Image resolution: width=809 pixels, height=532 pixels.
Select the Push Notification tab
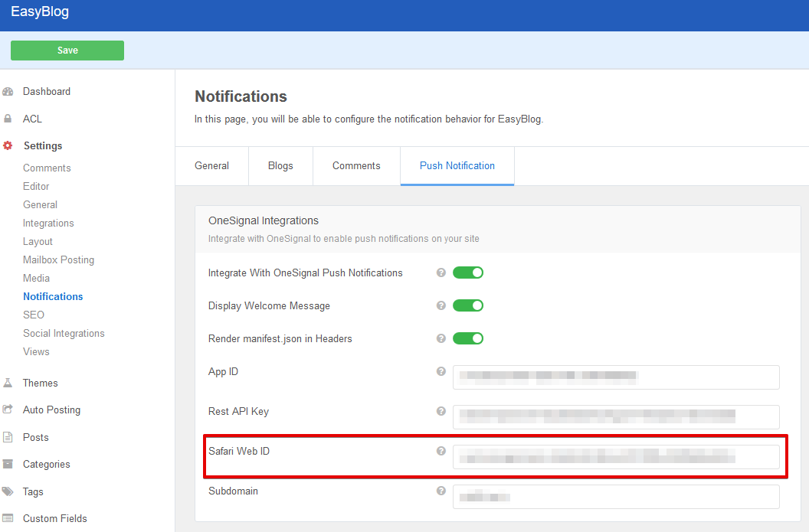pyautogui.click(x=457, y=166)
